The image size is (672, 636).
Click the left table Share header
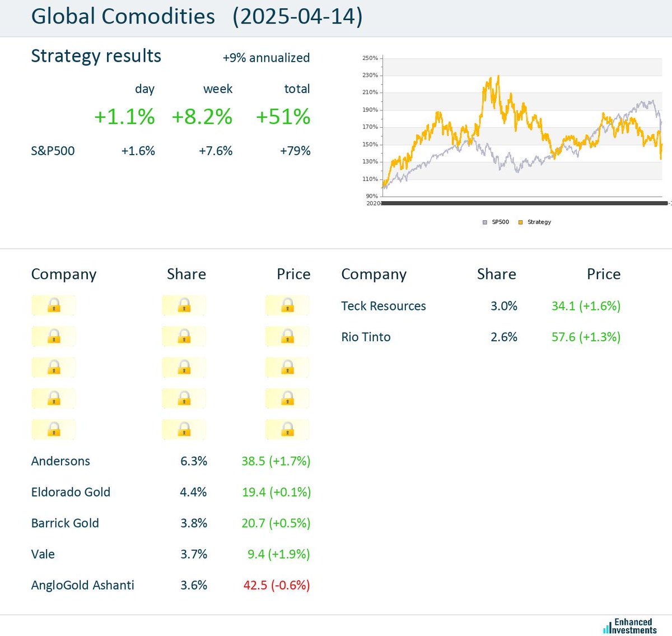[186, 274]
